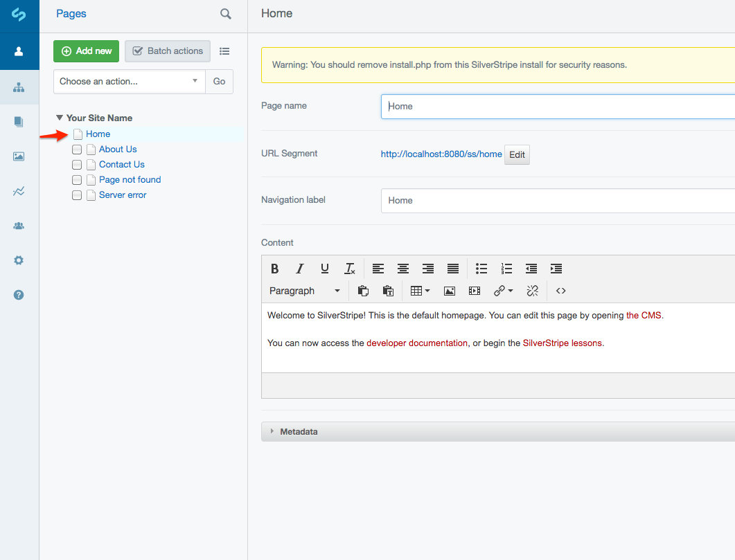The height and width of the screenshot is (560, 735).
Task: Click the Batch actions button
Action: [168, 51]
